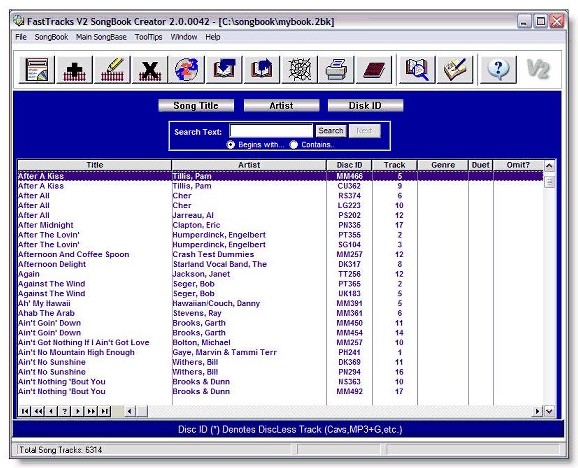Jump back a page of records
Image resolution: width=578 pixels, height=468 pixels.
[x=38, y=411]
